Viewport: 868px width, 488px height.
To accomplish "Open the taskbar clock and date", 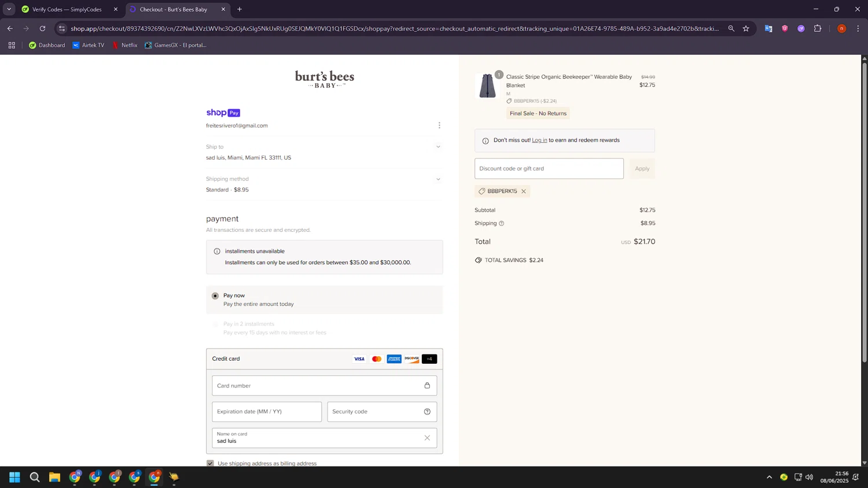I will click(834, 477).
